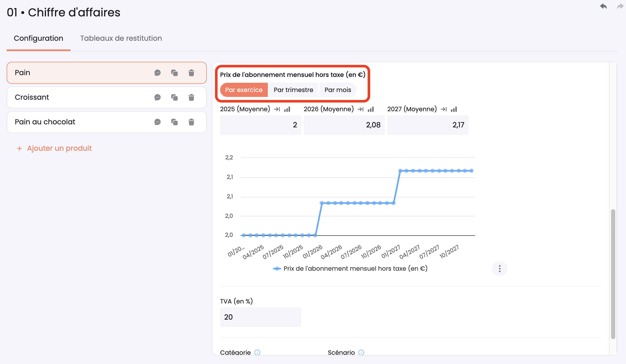The width and height of the screenshot is (626, 364).
Task: Show info tooltip for Catégorie
Action: (257, 352)
